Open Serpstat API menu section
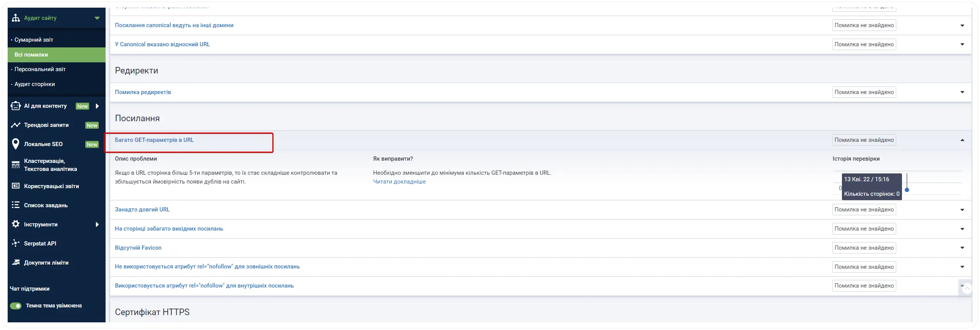The height and width of the screenshot is (330, 980). [x=40, y=244]
